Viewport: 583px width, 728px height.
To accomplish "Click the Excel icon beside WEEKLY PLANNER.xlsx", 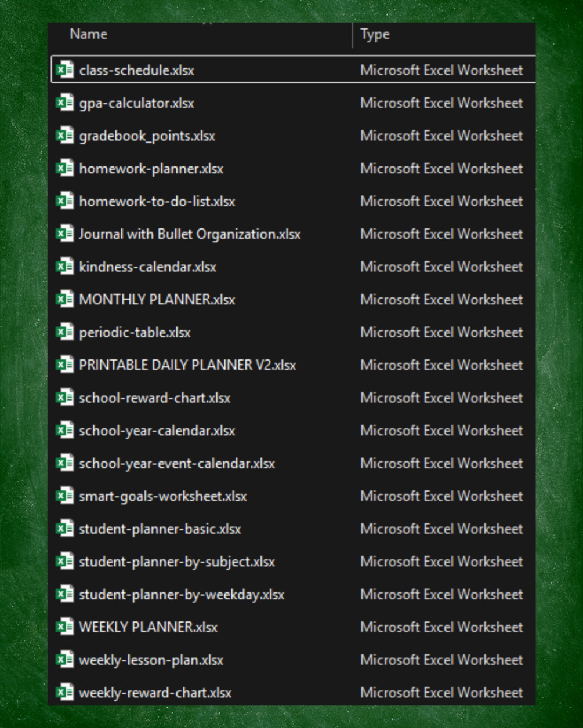I will click(64, 627).
